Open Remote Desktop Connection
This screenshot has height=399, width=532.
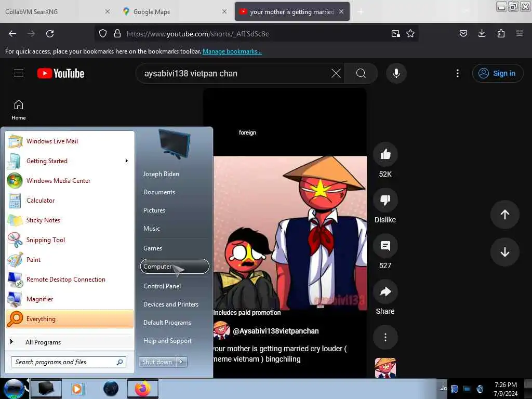pos(70,279)
